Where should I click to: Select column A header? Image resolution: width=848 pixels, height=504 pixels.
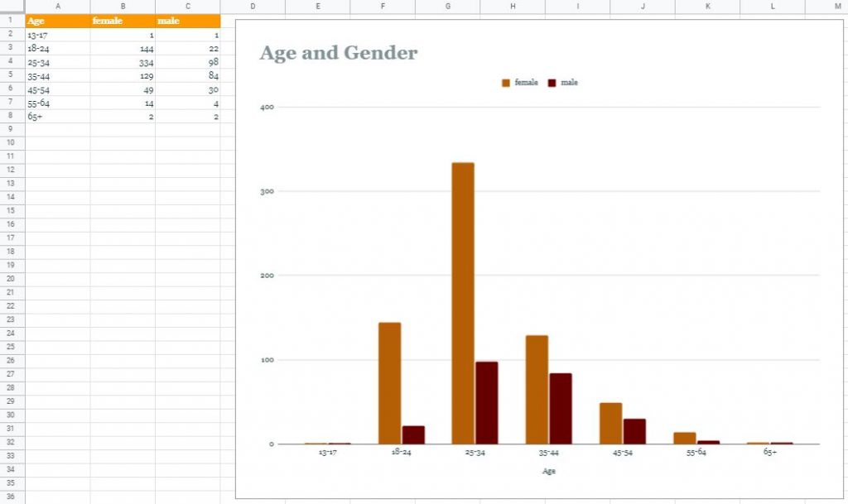pos(58,7)
